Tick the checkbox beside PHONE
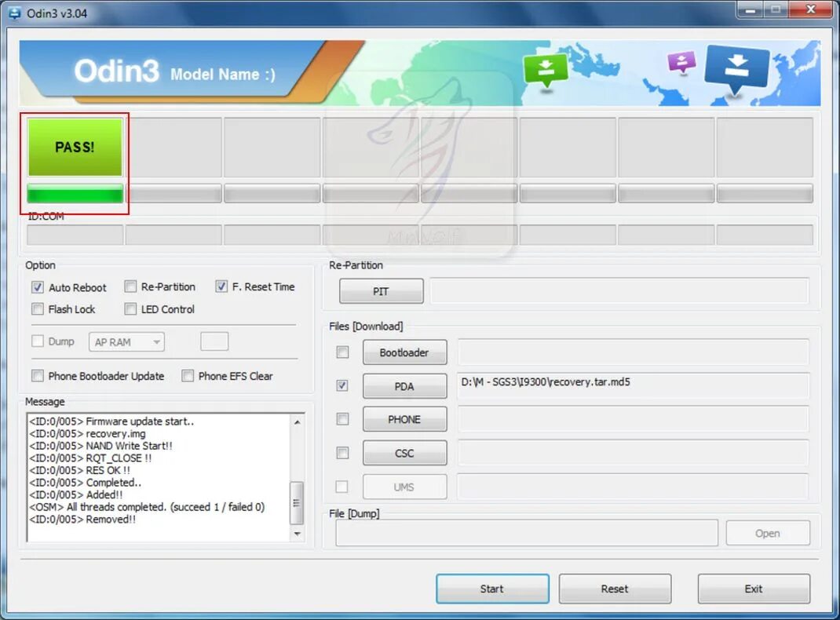The image size is (840, 620). pos(342,418)
